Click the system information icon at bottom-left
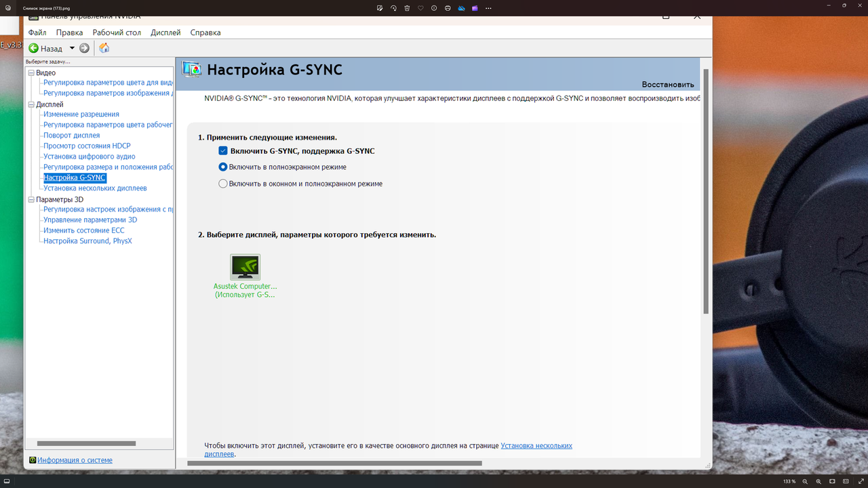The height and width of the screenshot is (488, 868). 33,460
